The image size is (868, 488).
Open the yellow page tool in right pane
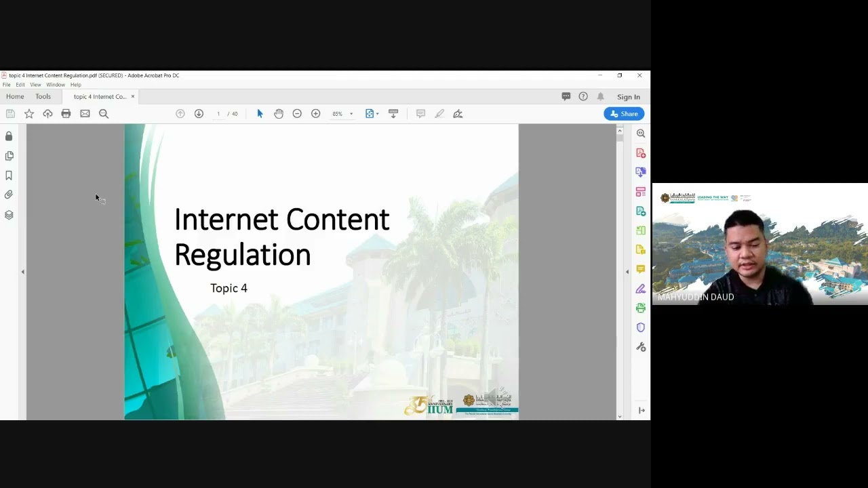[641, 250]
